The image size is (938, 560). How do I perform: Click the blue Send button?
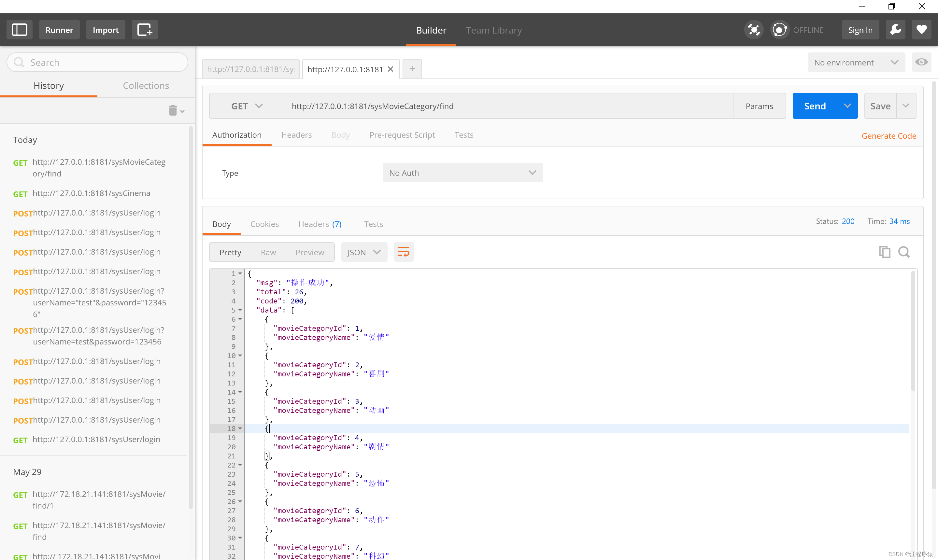815,106
